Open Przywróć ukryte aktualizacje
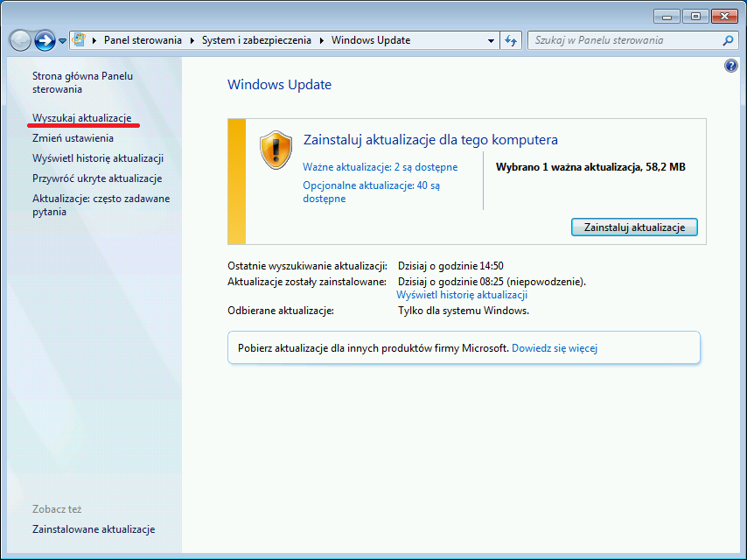This screenshot has height=560, width=747. pos(97,178)
